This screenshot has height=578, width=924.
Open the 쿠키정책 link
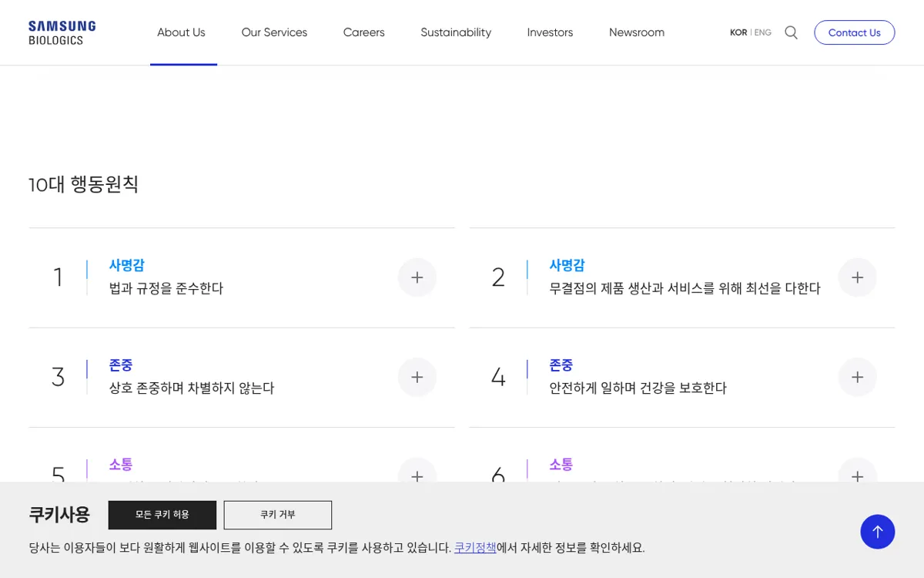tap(475, 548)
